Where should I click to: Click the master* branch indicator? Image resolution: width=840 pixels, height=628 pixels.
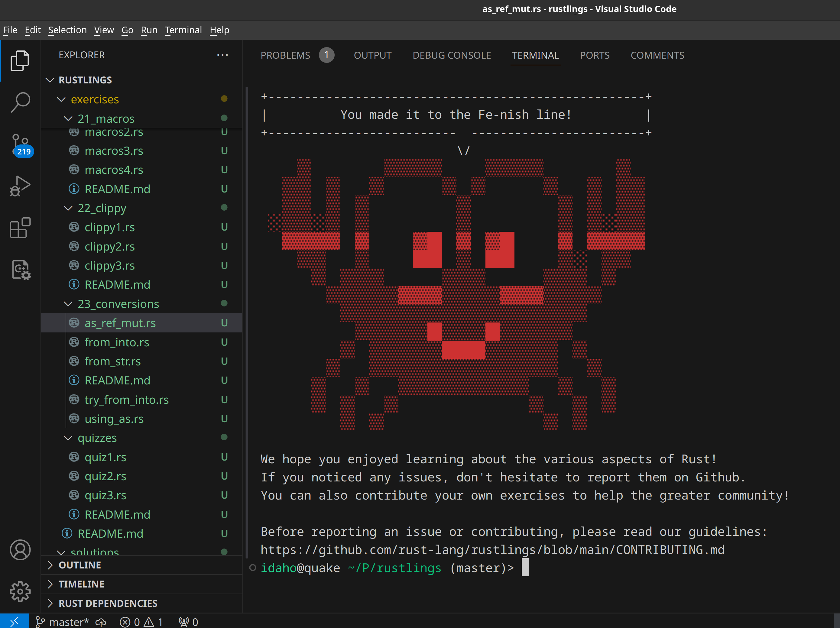[x=62, y=622]
